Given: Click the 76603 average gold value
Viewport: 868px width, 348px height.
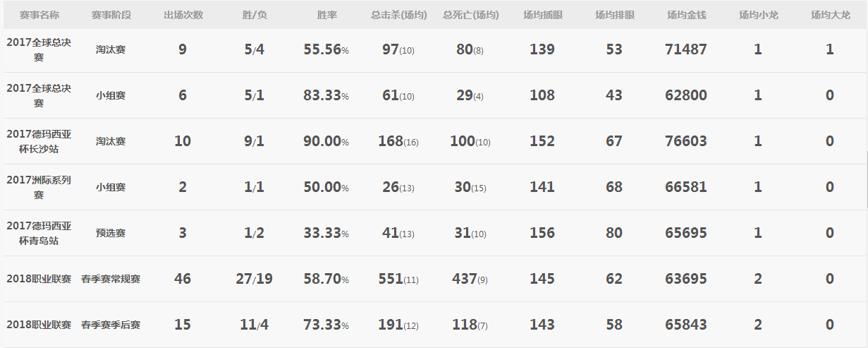Looking at the screenshot, I should tap(686, 141).
